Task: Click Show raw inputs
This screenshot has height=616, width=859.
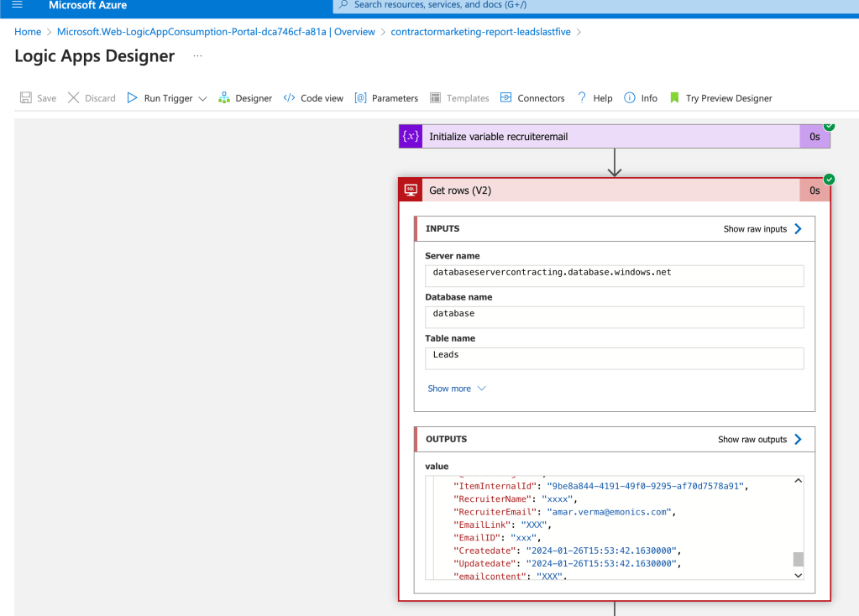Action: coord(755,229)
